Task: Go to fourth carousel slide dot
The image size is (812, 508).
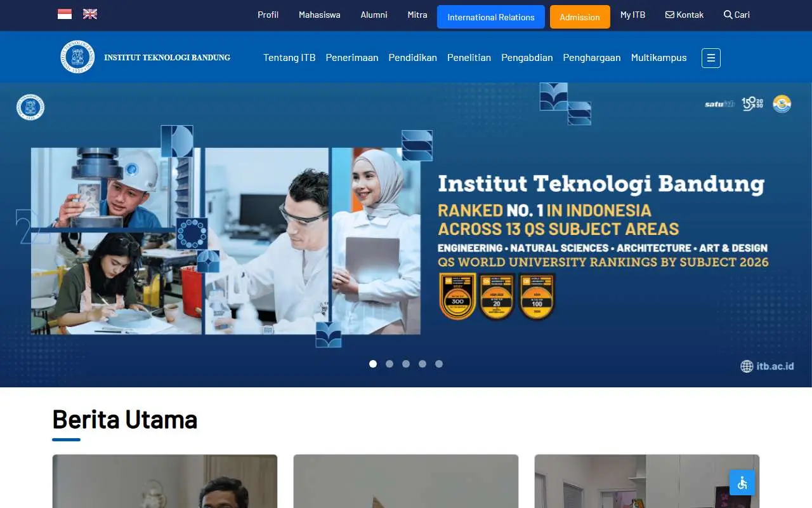Action: 422,364
